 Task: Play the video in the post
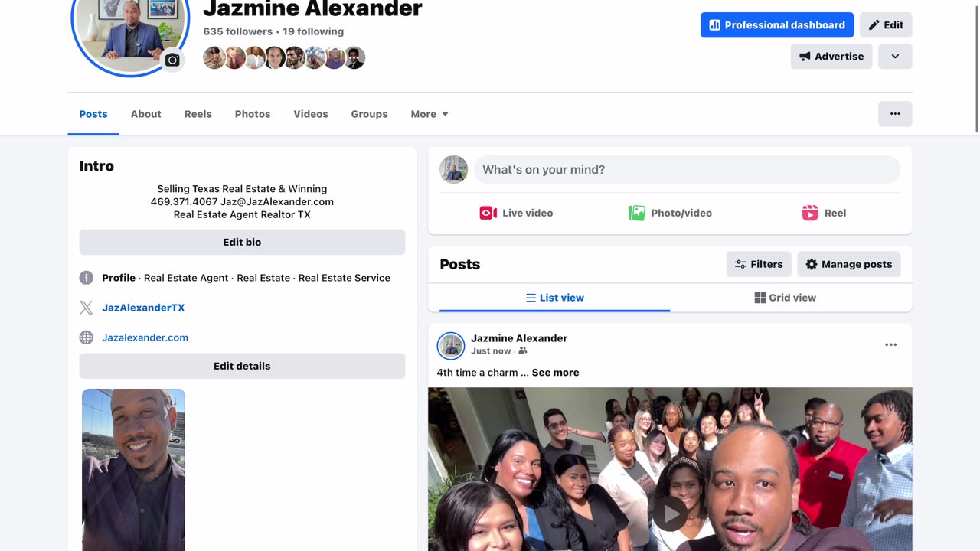tap(670, 514)
